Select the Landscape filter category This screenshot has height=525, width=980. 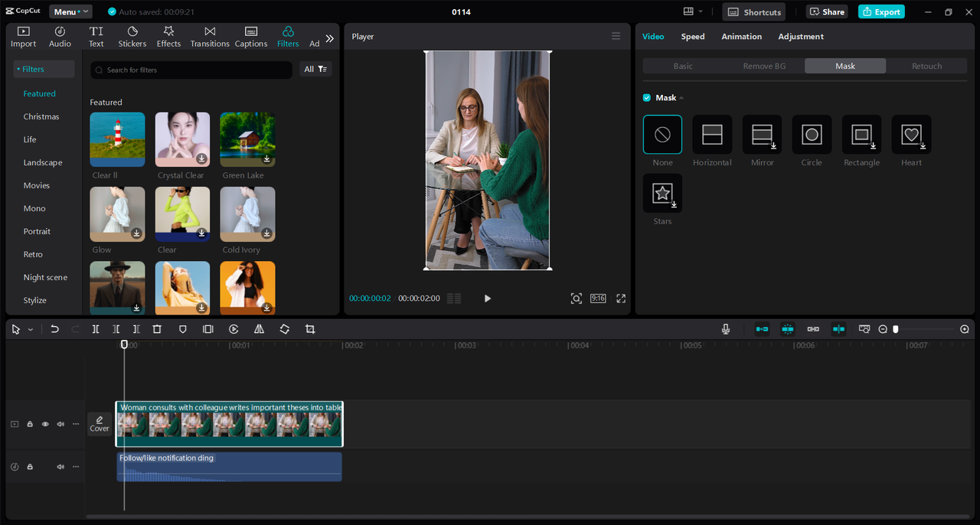(43, 162)
